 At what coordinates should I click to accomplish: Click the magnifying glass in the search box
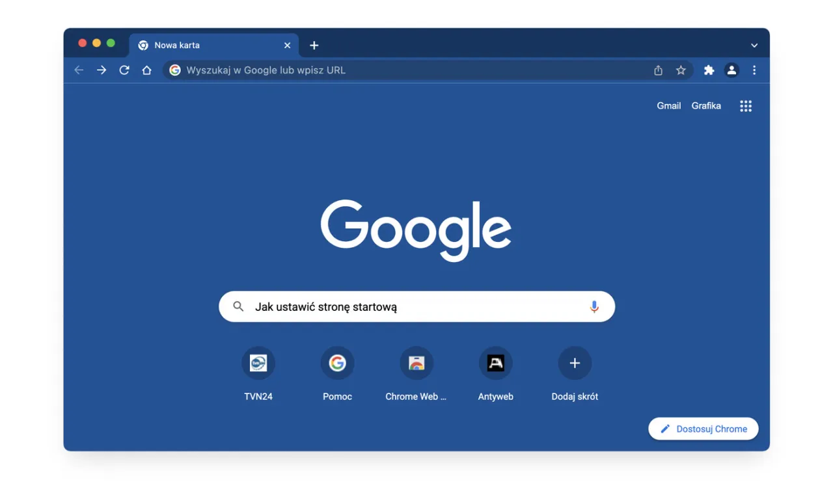click(x=238, y=306)
